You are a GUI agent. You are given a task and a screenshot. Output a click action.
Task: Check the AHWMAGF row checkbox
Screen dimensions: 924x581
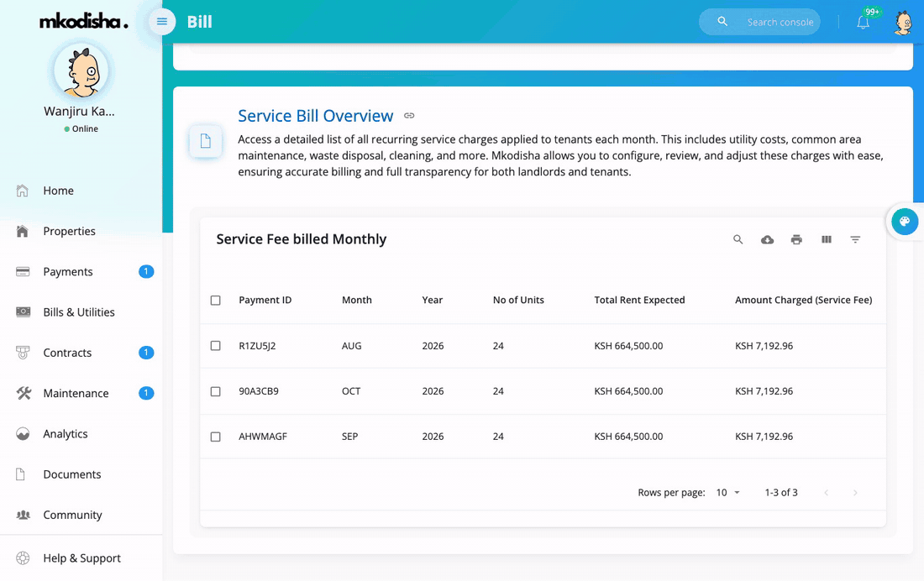tap(216, 437)
